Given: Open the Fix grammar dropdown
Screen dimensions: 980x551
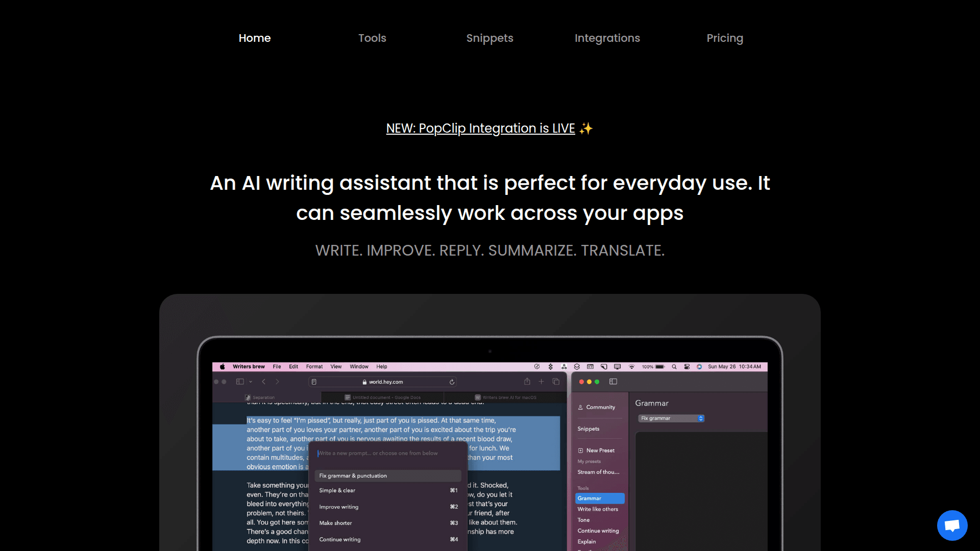Looking at the screenshot, I should click(x=671, y=418).
